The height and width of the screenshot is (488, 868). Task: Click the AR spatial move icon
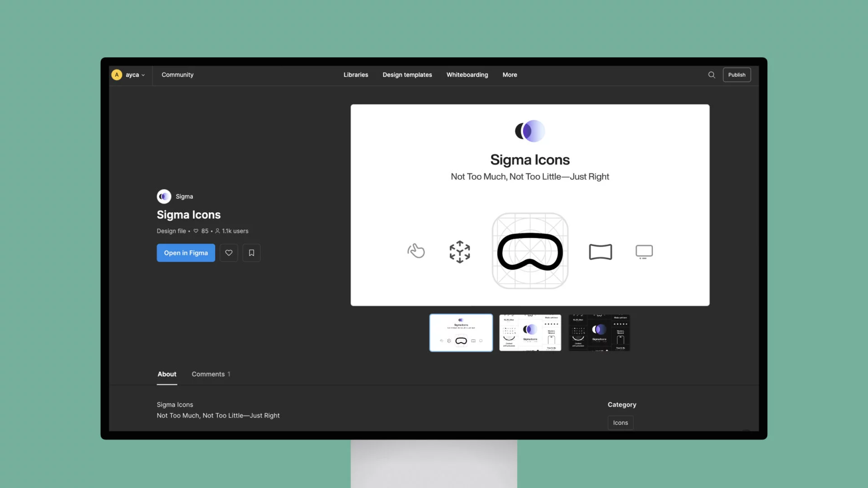point(460,251)
